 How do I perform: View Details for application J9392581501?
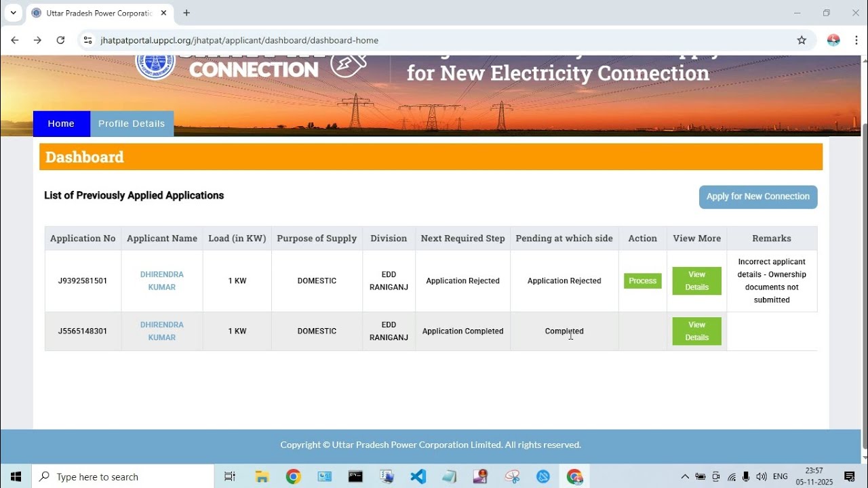[x=696, y=281]
